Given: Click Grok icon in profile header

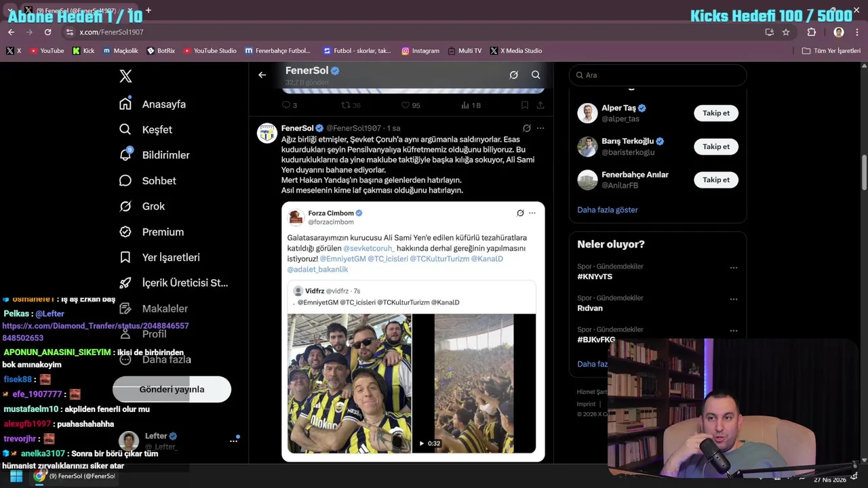Looking at the screenshot, I should coord(514,75).
